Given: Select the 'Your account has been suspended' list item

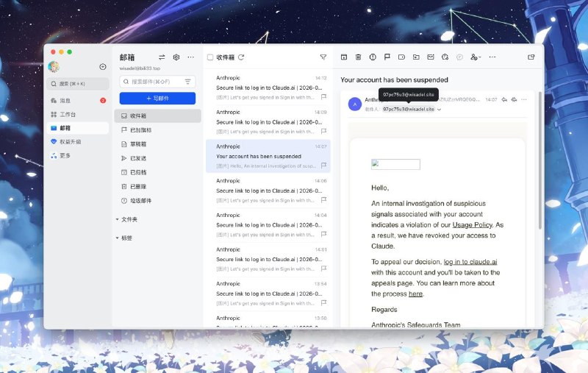Looking at the screenshot, I should (x=268, y=156).
